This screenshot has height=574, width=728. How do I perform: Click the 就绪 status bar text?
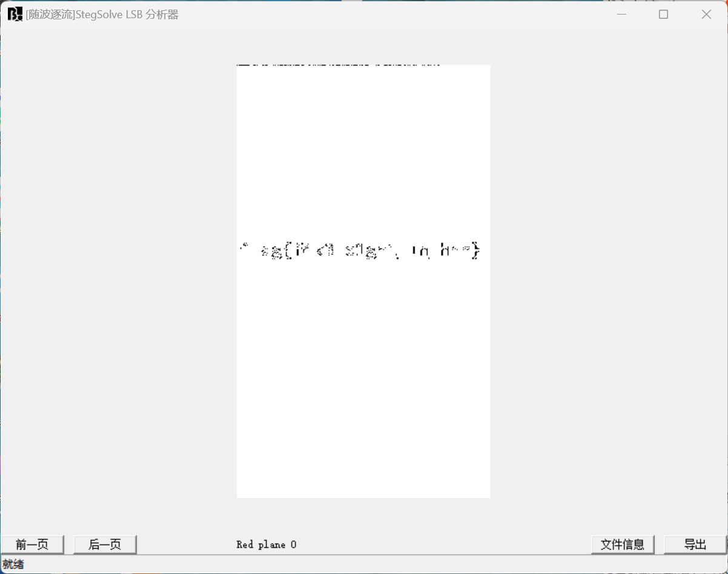click(x=12, y=564)
